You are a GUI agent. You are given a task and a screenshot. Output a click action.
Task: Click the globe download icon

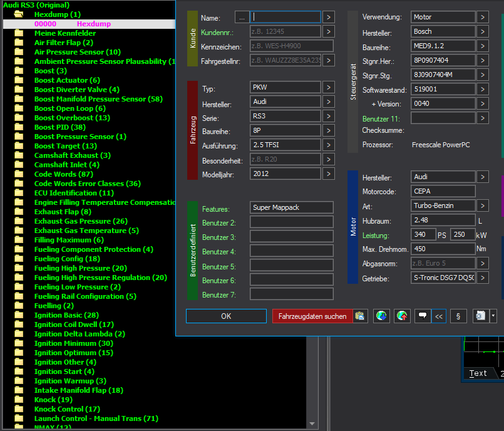381,316
